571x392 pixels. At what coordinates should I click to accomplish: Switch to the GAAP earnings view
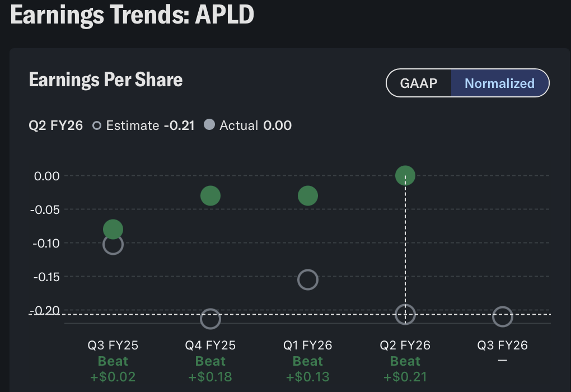[418, 83]
